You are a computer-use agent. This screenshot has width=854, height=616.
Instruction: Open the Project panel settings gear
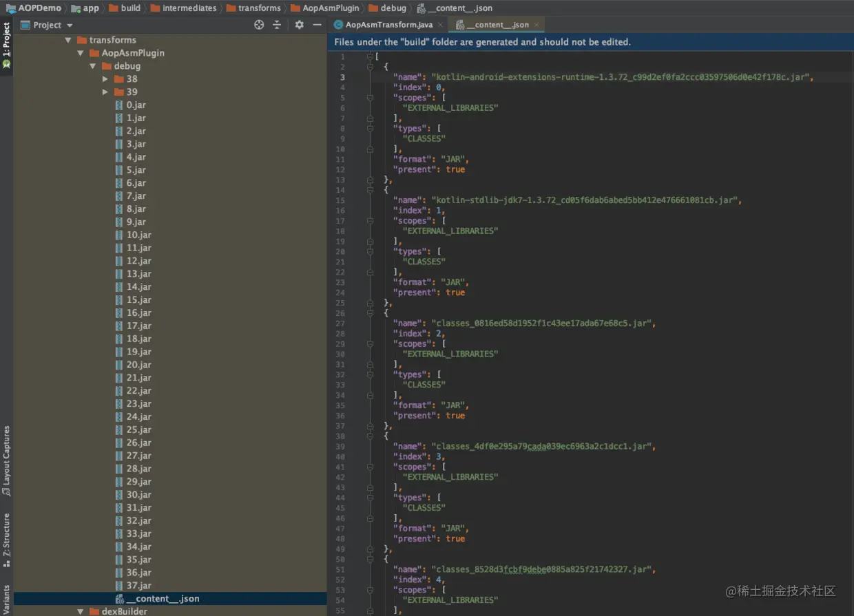click(298, 25)
